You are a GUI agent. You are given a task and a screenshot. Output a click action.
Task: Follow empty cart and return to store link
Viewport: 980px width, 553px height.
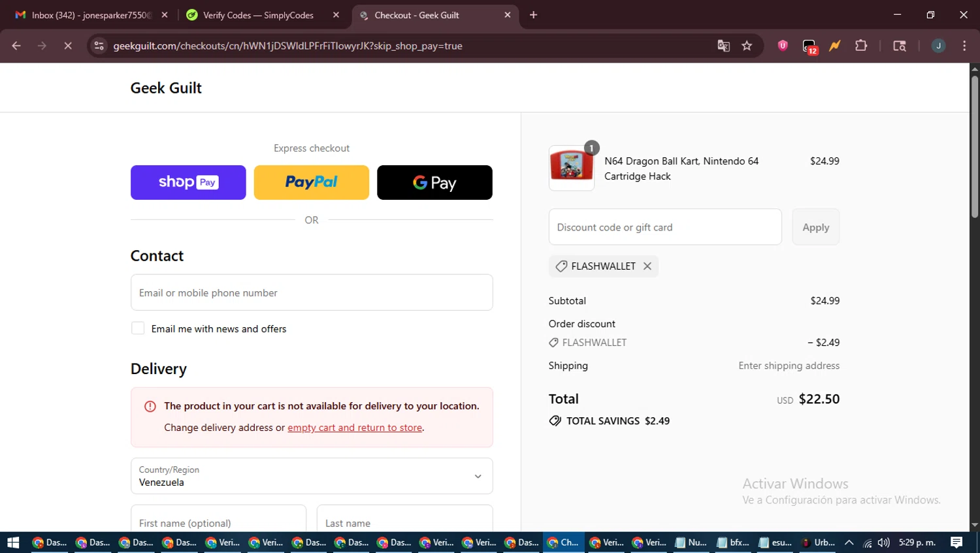click(x=355, y=428)
